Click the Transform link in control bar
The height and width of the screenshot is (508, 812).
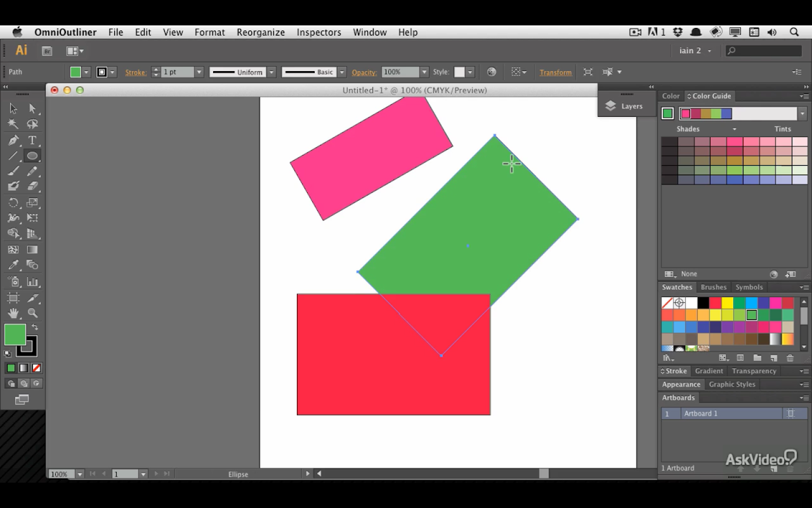pyautogui.click(x=556, y=72)
